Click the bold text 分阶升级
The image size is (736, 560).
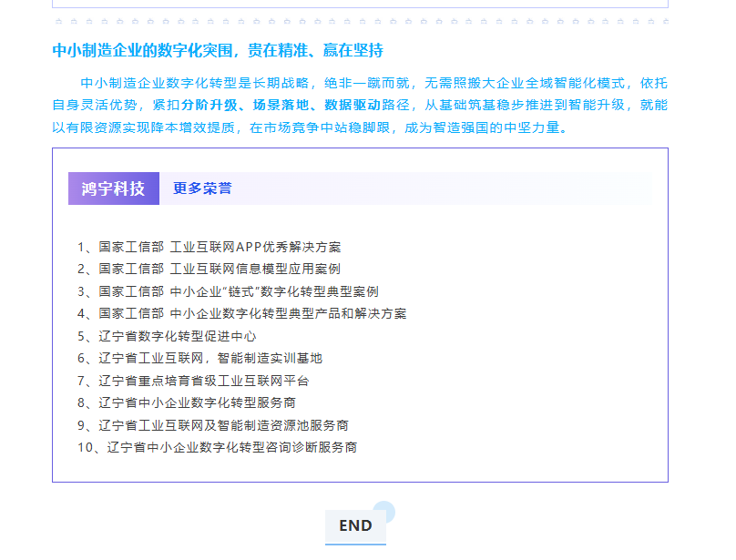click(210, 105)
